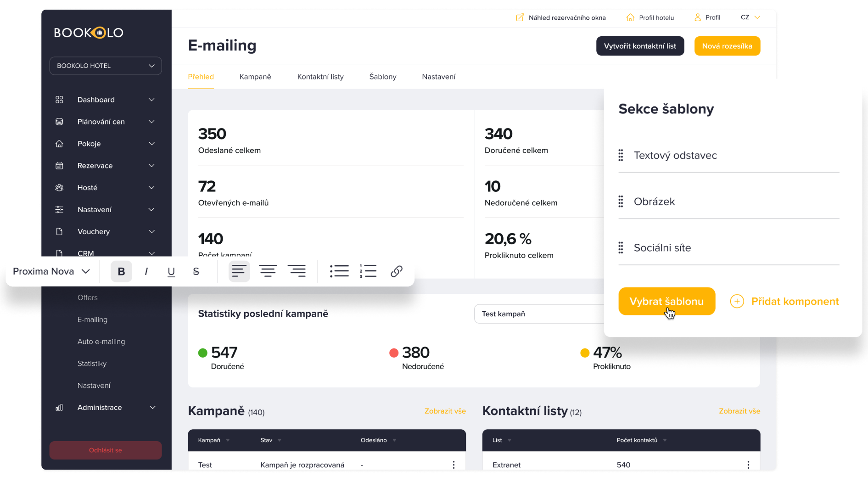
Task: Align text to center
Action: [268, 271]
